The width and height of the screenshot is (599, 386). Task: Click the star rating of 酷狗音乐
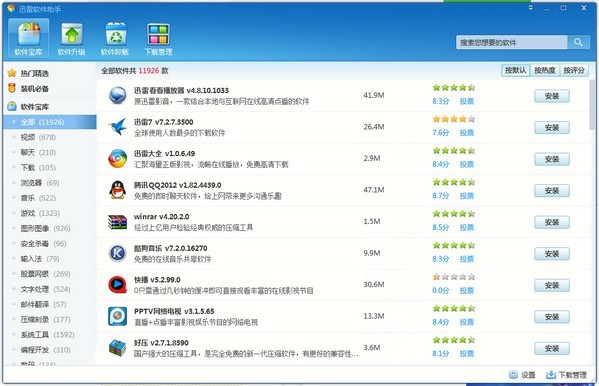(454, 245)
